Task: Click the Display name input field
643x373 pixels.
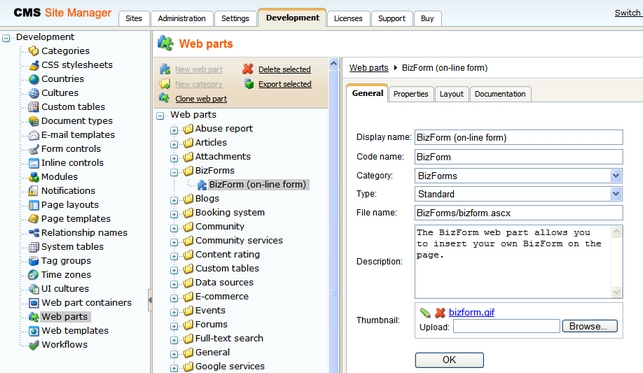Action: pos(519,137)
